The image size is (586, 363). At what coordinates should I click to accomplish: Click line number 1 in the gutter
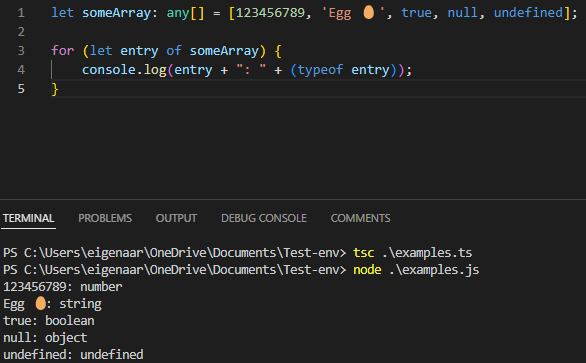[x=21, y=13]
